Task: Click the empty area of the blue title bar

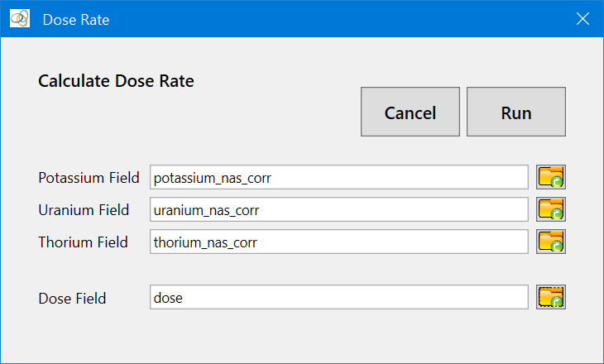Action: tap(331, 18)
